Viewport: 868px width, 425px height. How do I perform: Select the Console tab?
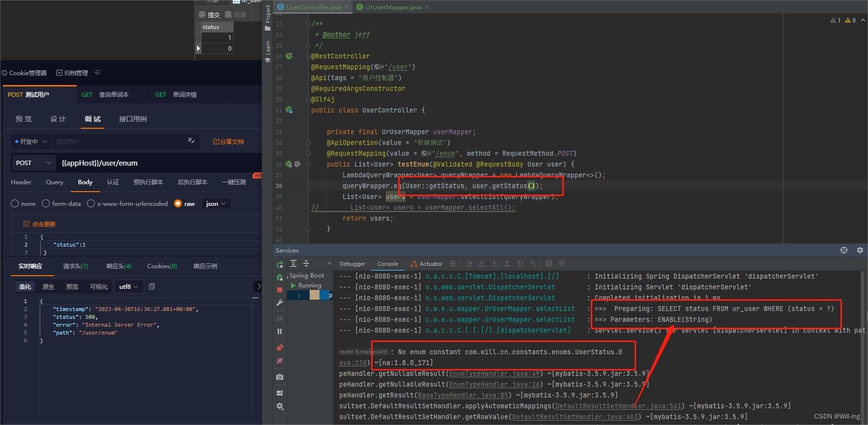(388, 264)
